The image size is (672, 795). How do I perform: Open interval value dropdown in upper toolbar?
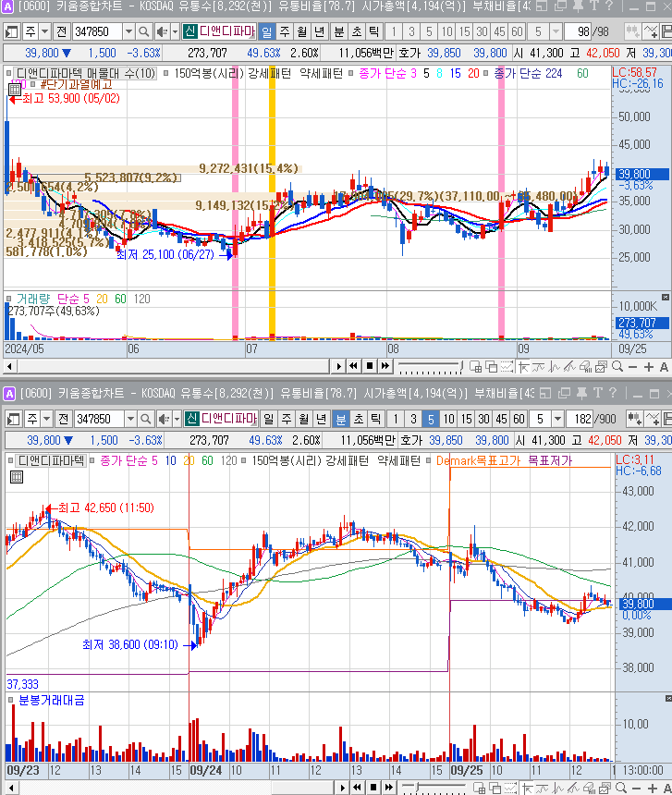[x=556, y=32]
